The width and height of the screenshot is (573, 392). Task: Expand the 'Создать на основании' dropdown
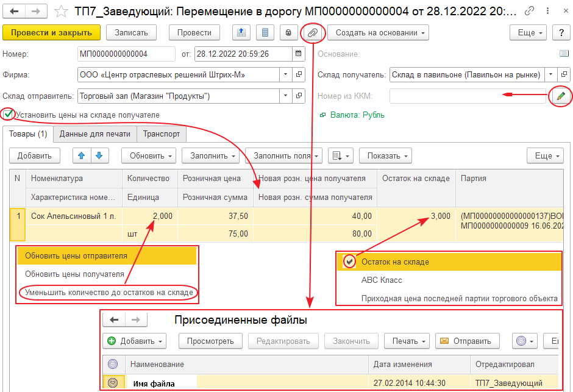[377, 33]
